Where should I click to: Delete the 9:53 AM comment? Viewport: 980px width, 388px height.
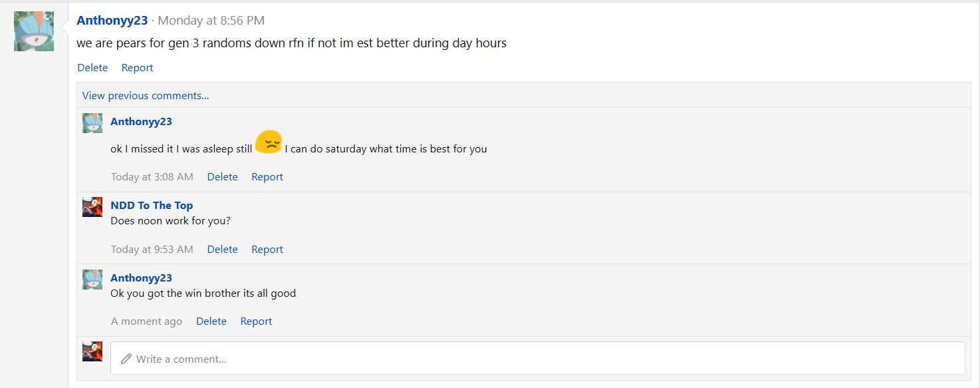[222, 249]
